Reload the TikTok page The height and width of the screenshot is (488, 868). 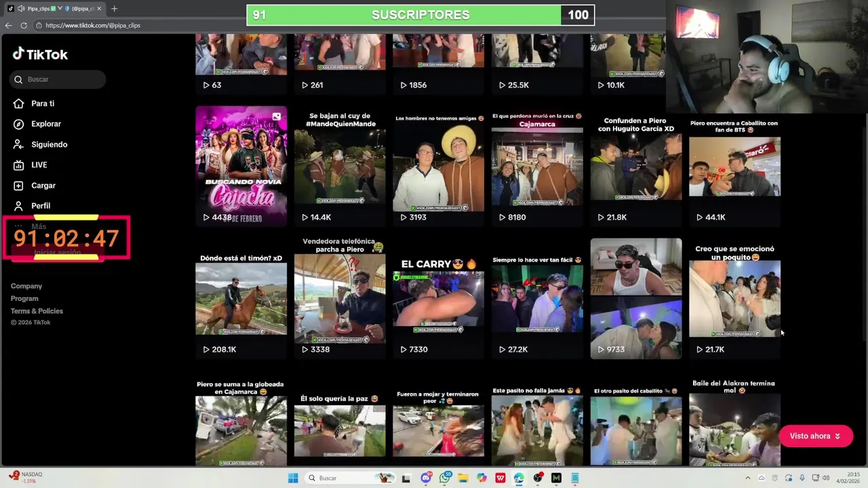[x=24, y=25]
